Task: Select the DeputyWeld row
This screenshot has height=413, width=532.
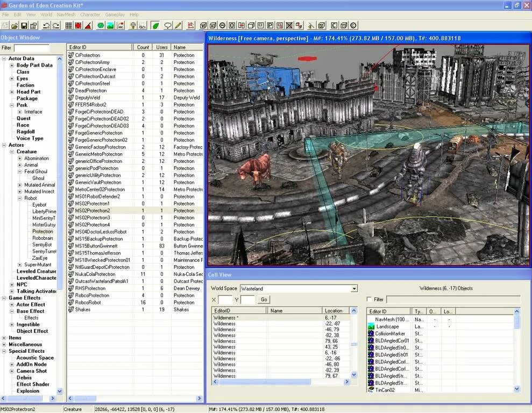Action: pyautogui.click(x=135, y=98)
